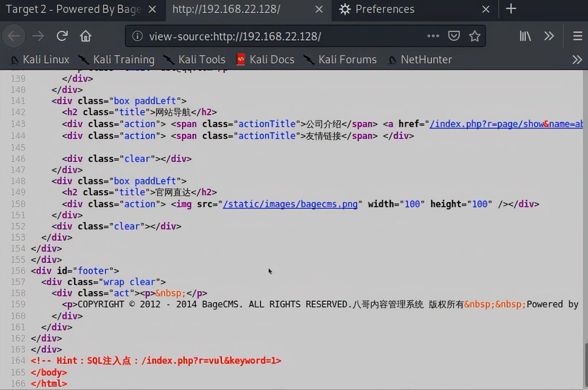
Task: Show more bookmarks with the toolbar chevron
Action: (x=577, y=59)
